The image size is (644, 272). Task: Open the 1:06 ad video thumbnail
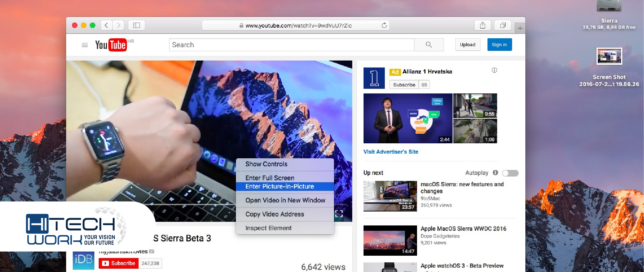tap(475, 131)
